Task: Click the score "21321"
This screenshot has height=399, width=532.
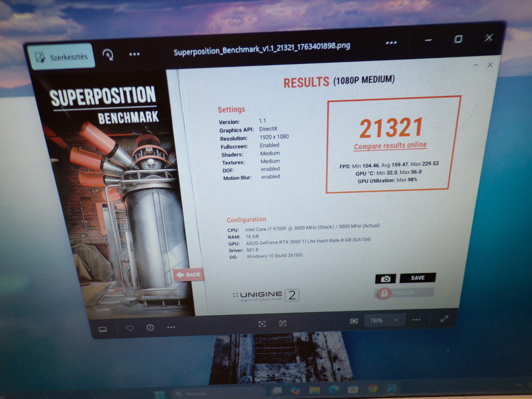Action: point(391,128)
